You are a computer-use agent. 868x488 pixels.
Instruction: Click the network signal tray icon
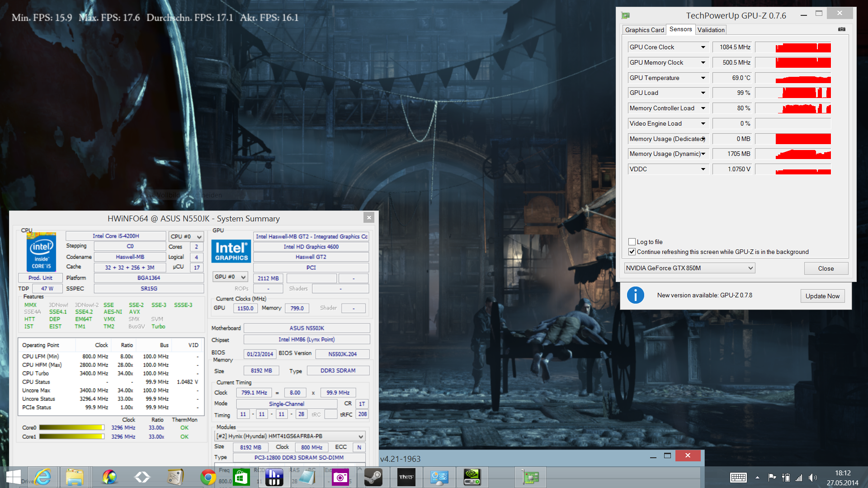coord(799,478)
